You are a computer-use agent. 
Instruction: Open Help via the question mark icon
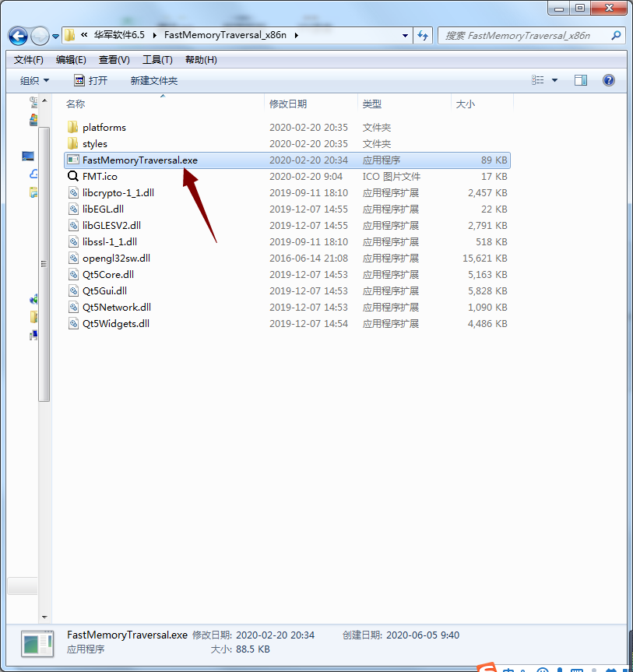608,79
